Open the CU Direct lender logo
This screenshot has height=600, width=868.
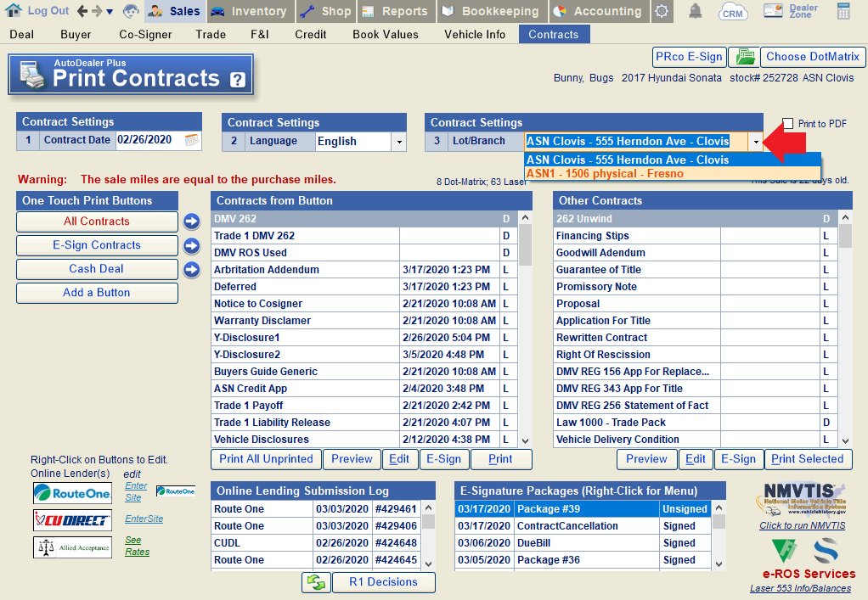coord(72,520)
